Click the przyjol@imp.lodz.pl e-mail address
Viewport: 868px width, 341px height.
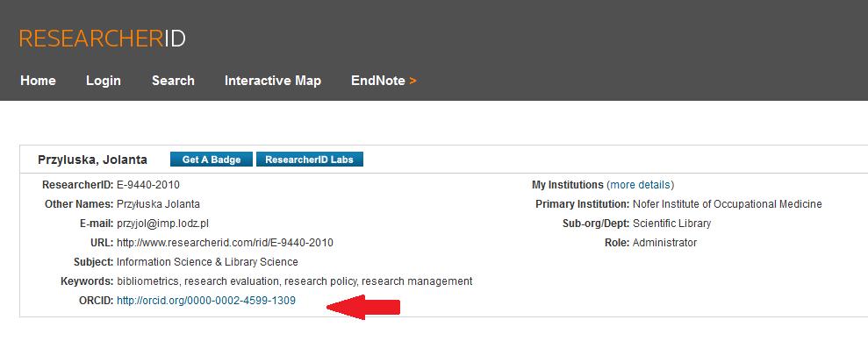click(162, 224)
